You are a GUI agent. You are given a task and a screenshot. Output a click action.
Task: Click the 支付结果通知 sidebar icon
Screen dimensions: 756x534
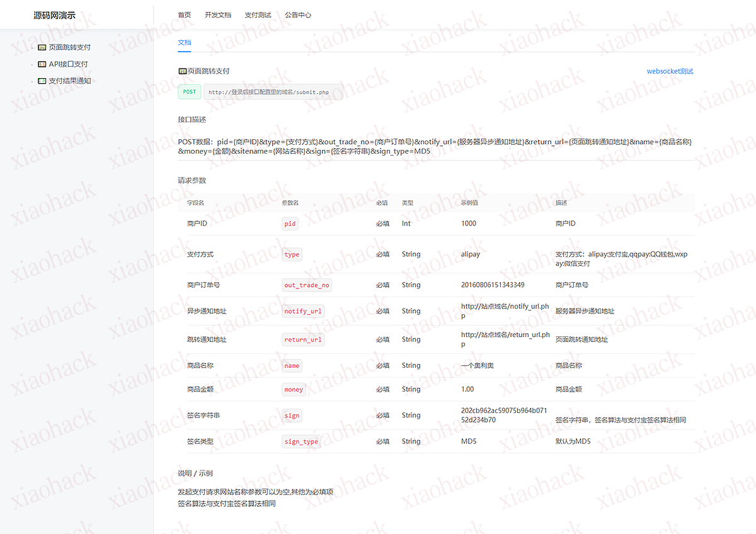point(42,81)
